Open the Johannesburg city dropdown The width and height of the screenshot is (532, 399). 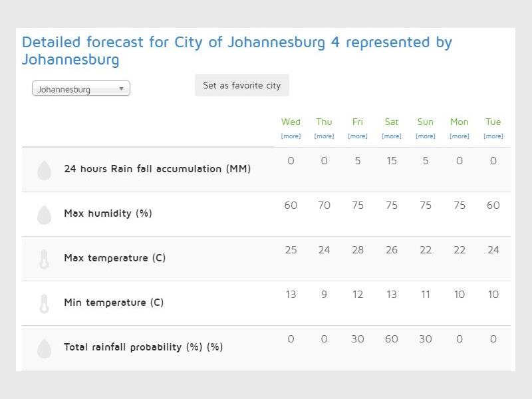coord(81,89)
